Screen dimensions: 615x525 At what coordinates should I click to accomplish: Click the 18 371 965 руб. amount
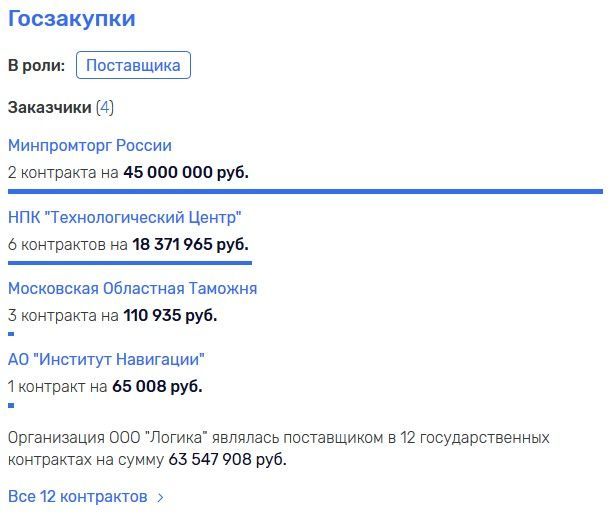[x=190, y=244]
